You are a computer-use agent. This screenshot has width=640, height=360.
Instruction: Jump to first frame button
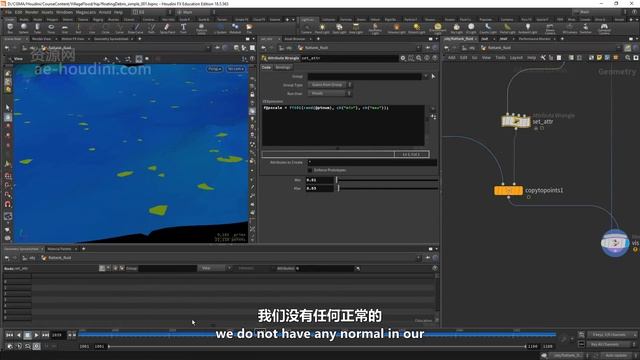[x=9, y=335]
